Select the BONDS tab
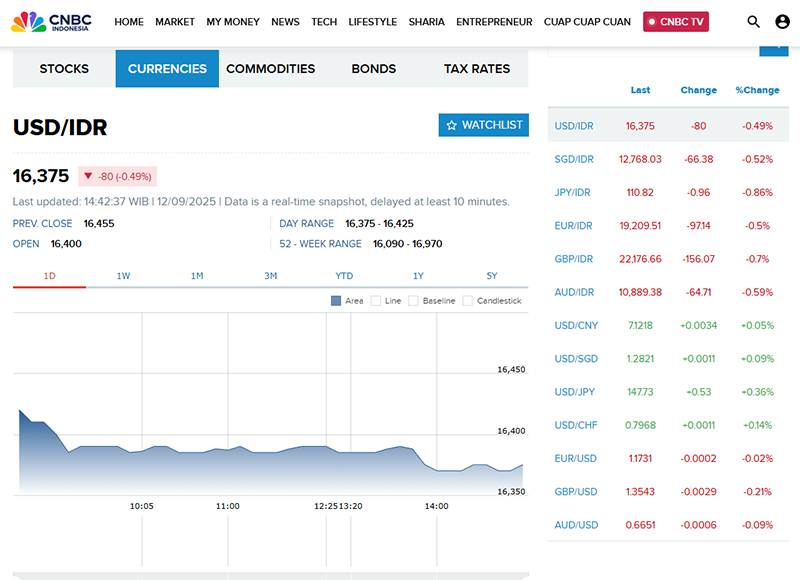 tap(373, 69)
